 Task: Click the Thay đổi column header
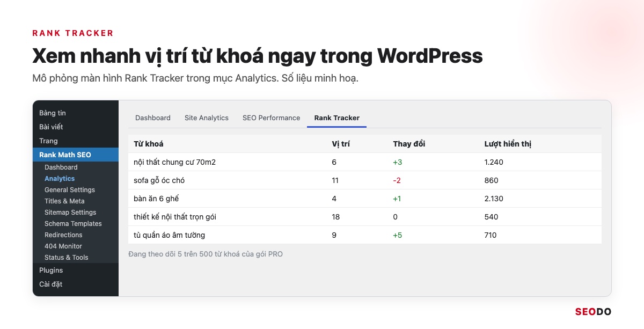tap(409, 144)
